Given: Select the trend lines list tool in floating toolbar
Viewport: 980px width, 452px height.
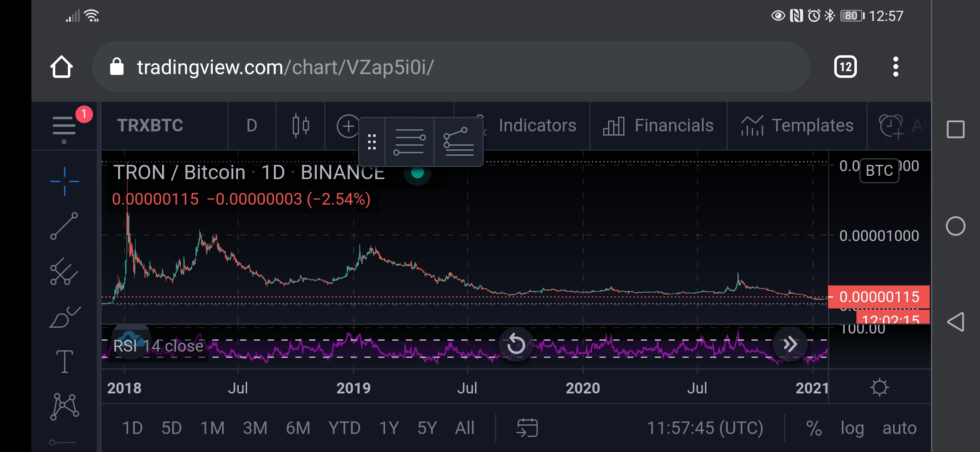Looking at the screenshot, I should pos(459,142).
